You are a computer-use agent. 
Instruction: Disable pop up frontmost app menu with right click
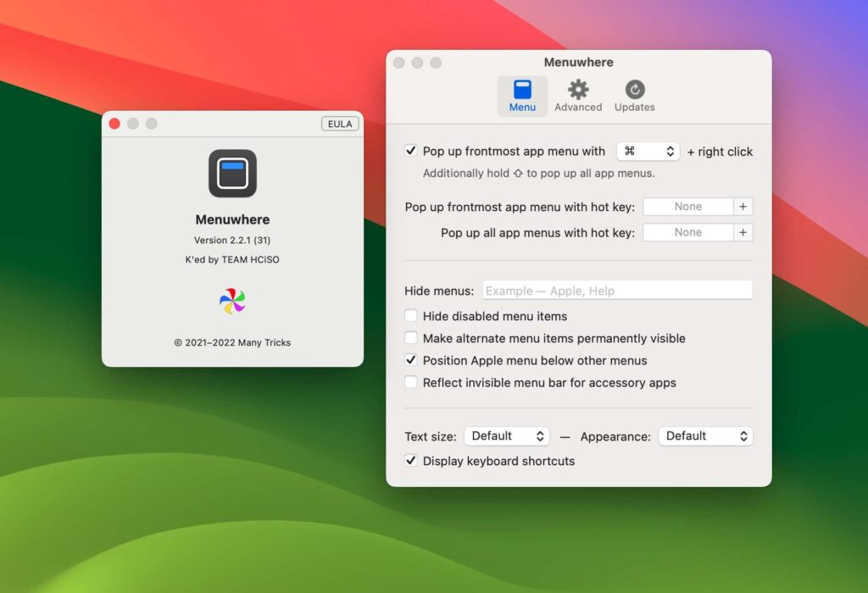[410, 151]
